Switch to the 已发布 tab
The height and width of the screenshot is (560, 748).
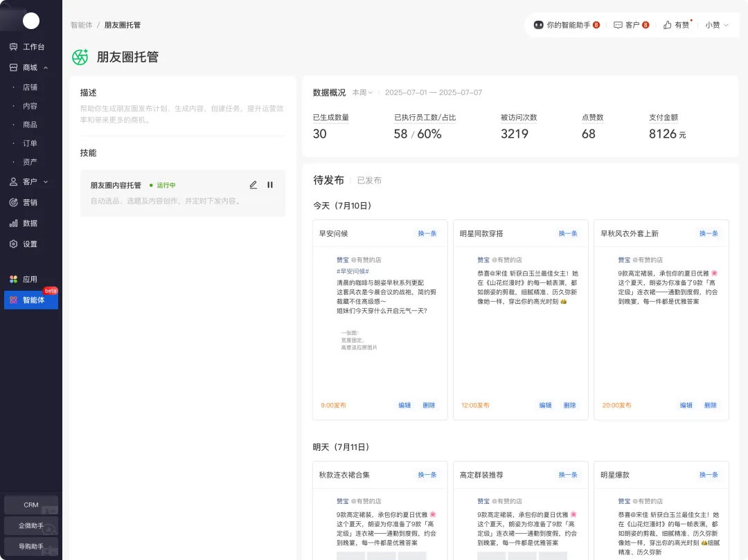368,181
